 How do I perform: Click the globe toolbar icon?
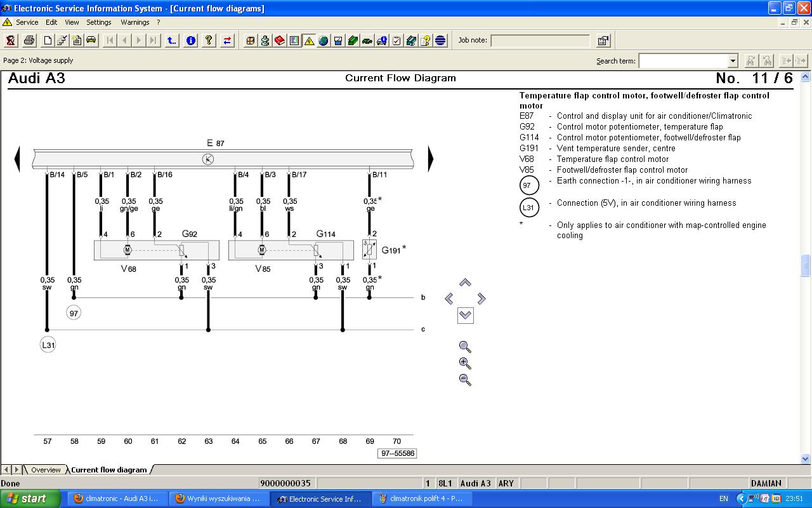324,41
